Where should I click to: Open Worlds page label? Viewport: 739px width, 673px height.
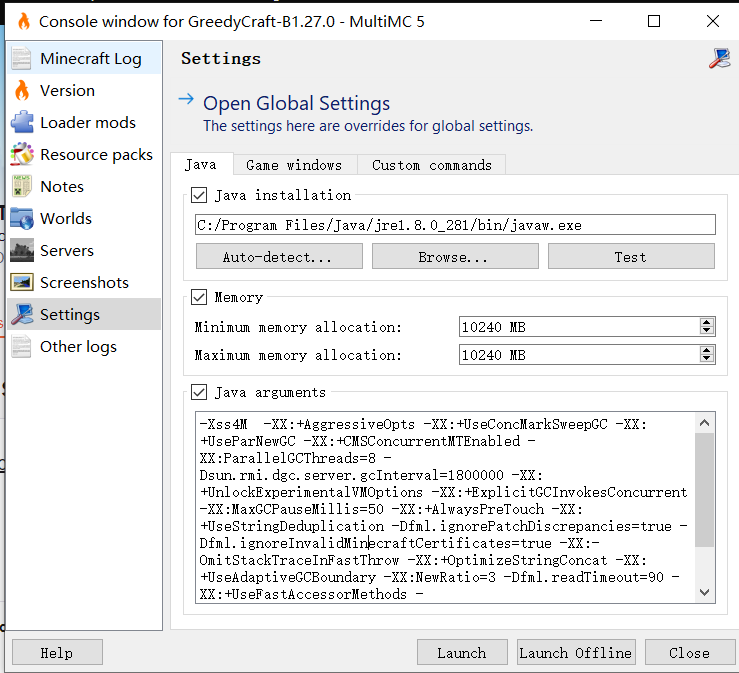[66, 219]
